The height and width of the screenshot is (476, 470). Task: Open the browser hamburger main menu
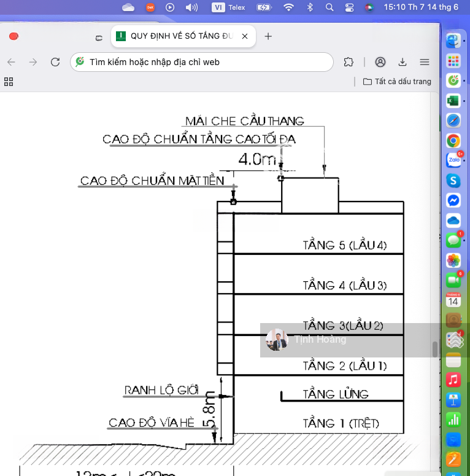(x=425, y=62)
